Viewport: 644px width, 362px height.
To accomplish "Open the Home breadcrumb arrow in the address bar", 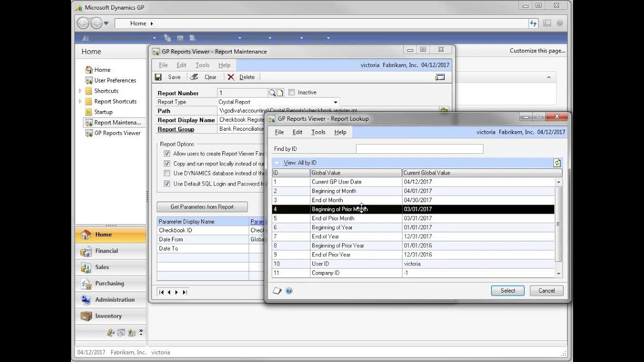I will point(151,24).
